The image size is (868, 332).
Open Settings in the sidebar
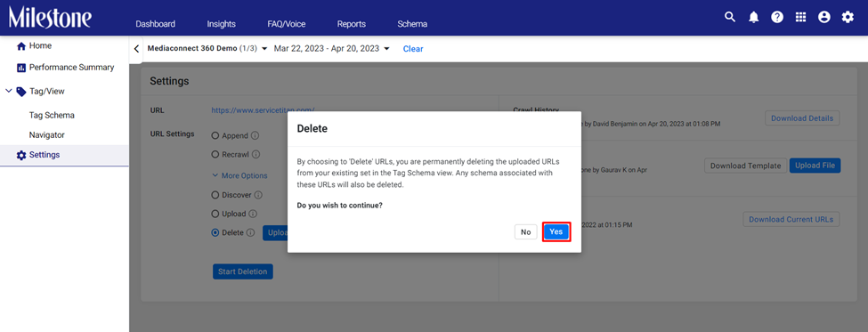[x=64, y=155]
